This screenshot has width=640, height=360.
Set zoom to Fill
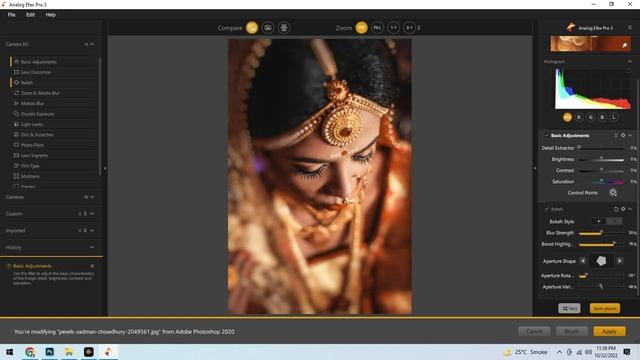point(377,28)
